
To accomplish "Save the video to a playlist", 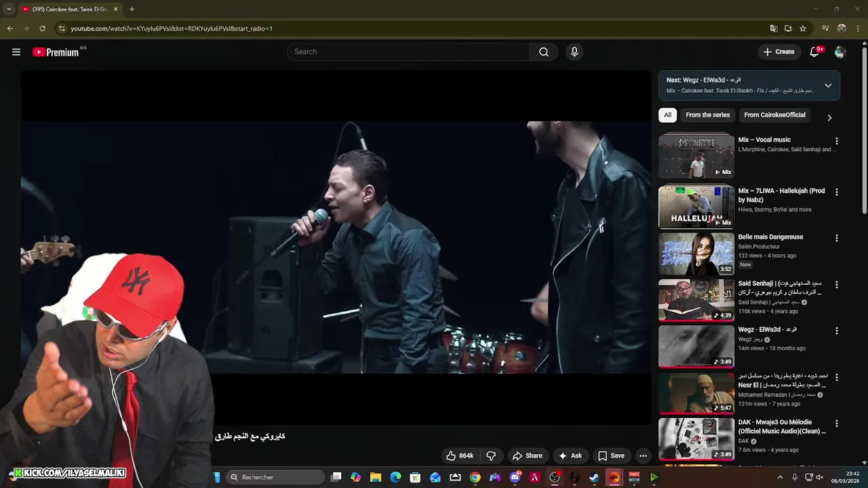I will click(x=611, y=455).
